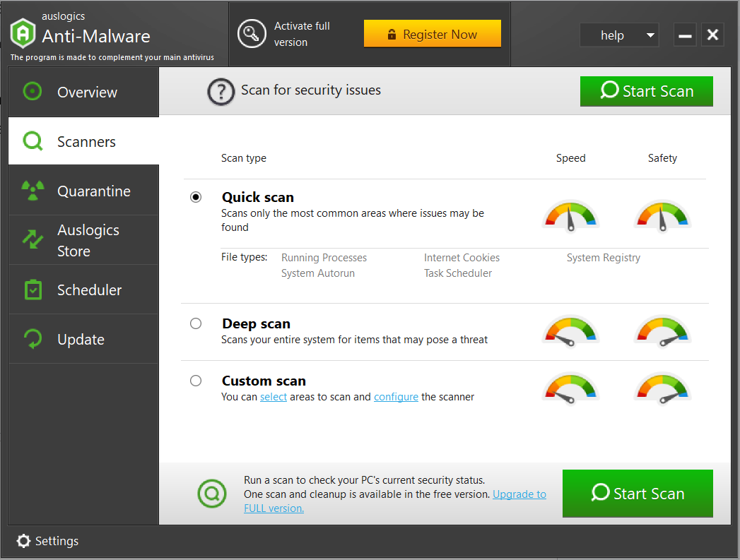This screenshot has height=560, width=740.
Task: Open the configure scanner link
Action: pos(396,397)
